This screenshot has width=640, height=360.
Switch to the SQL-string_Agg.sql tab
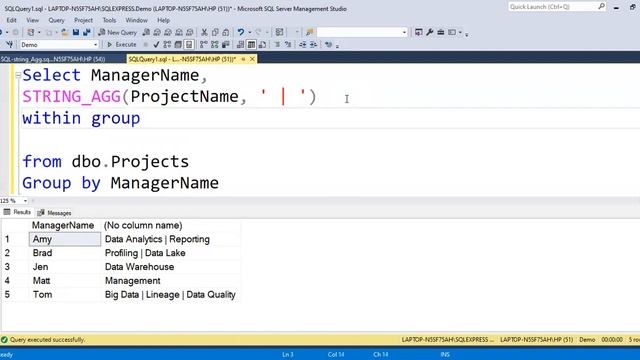coord(53,59)
